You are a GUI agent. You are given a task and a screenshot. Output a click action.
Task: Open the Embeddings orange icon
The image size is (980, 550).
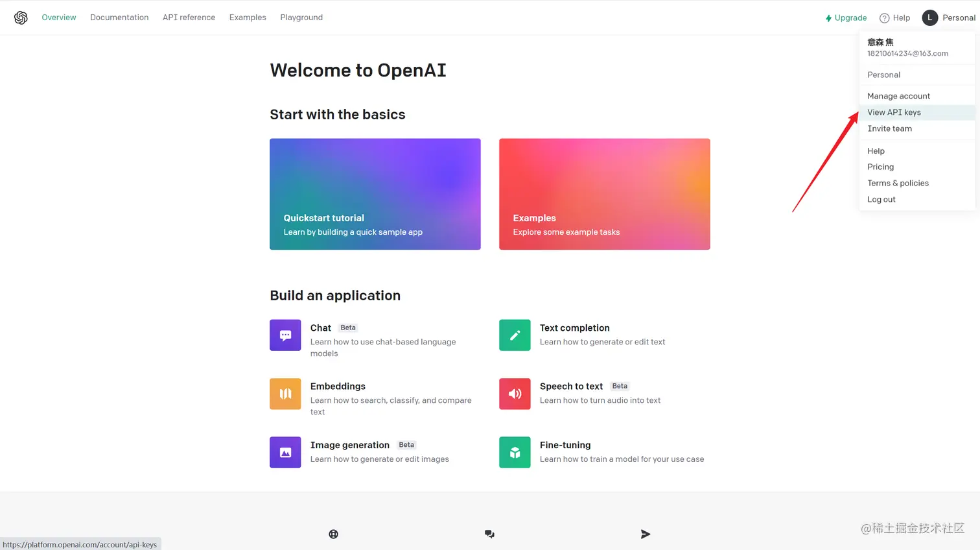point(285,394)
